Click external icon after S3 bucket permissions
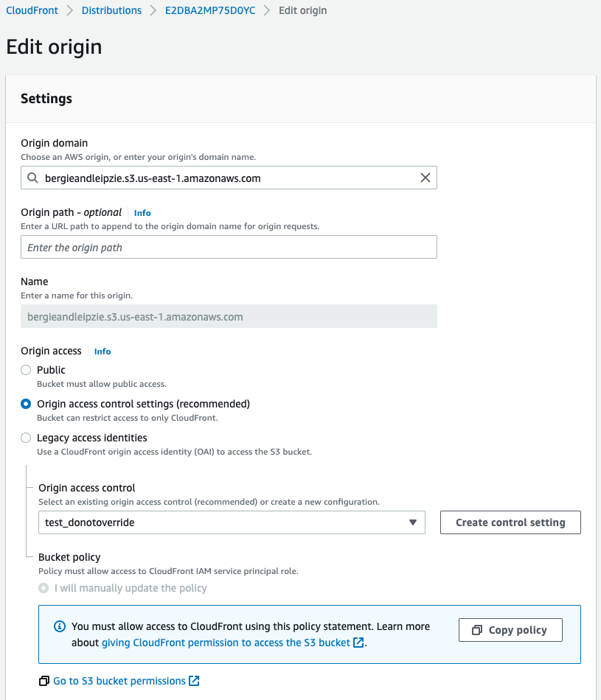 194,681
